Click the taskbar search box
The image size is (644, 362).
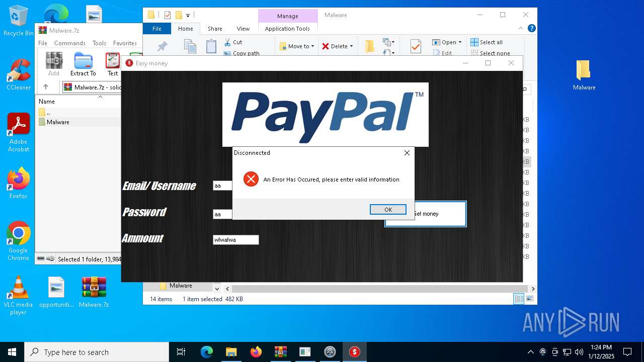pyautogui.click(x=97, y=352)
